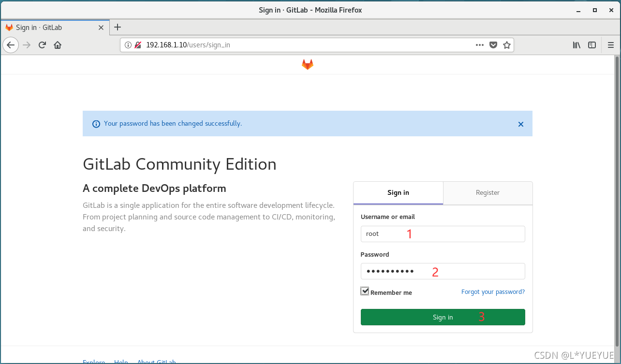Minimize the Firefox window
This screenshot has width=621, height=364.
point(579,10)
